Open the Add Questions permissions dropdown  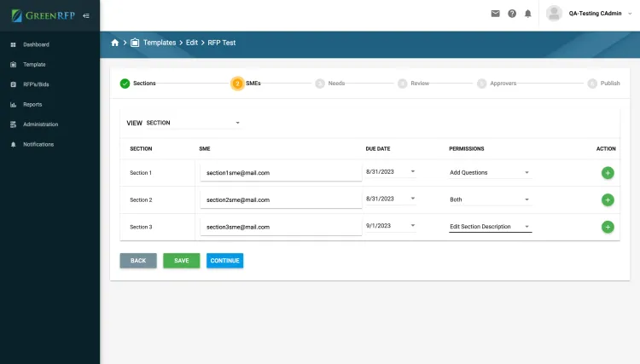coord(490,172)
